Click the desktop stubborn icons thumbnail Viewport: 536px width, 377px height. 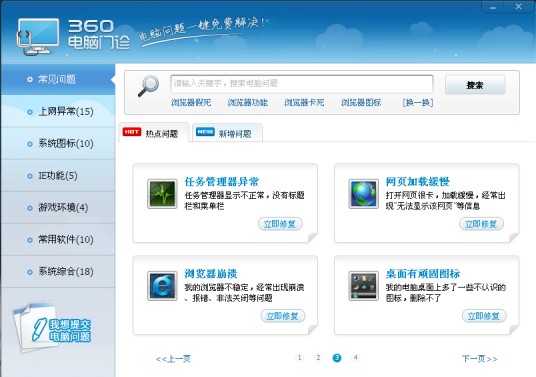click(363, 286)
